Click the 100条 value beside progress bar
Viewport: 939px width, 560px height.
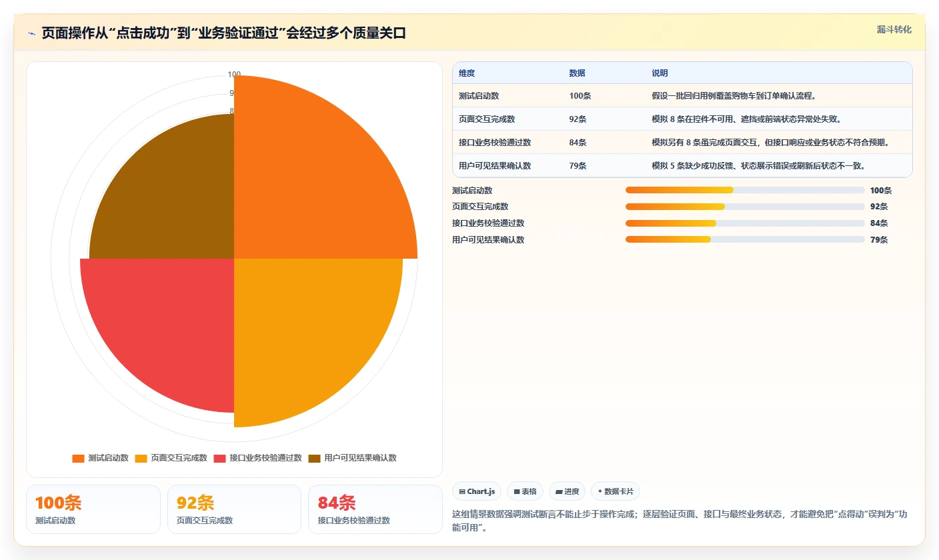[880, 191]
